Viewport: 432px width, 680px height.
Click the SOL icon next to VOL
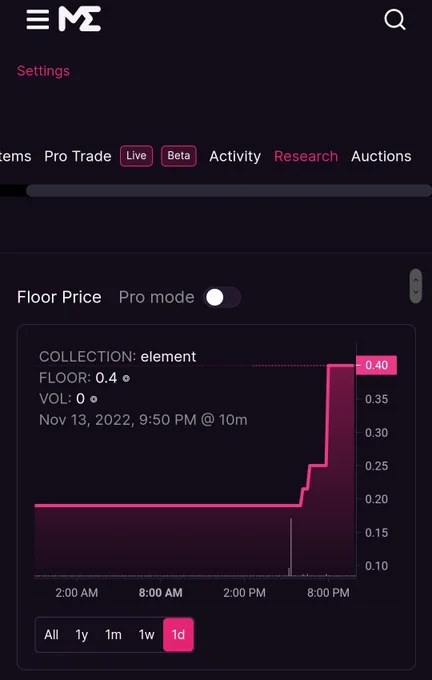point(93,399)
